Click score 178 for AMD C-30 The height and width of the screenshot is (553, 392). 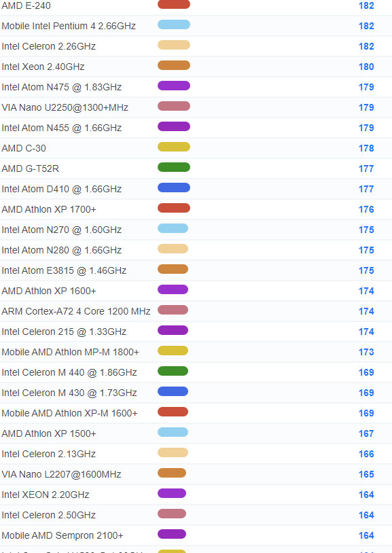tap(366, 148)
